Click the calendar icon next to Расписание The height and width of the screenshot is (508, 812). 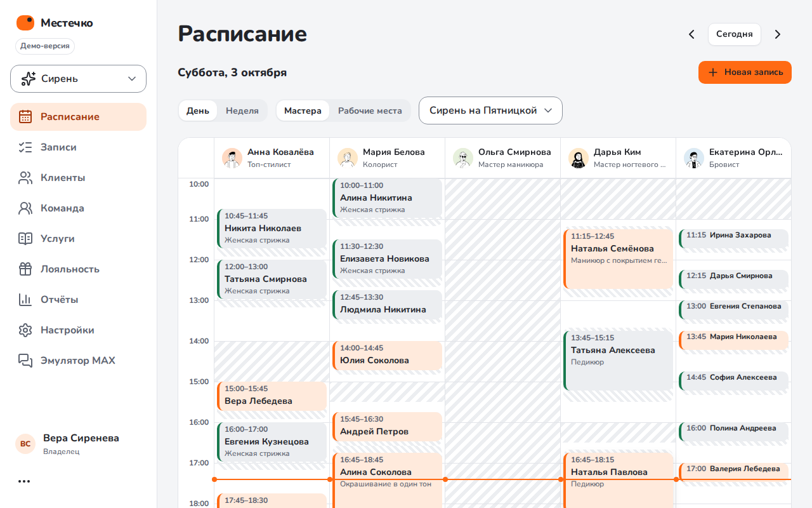25,117
